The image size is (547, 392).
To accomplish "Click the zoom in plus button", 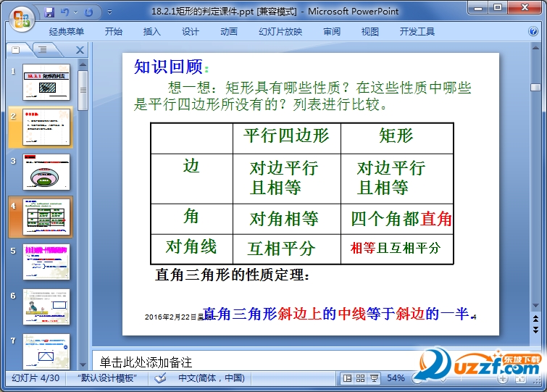I will pyautogui.click(x=503, y=379).
